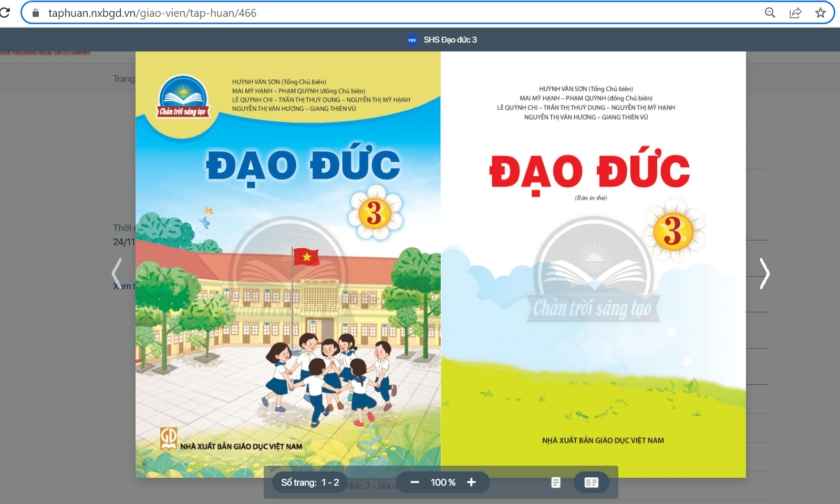Go to the previous page with the left arrow
The height and width of the screenshot is (504, 840).
tap(117, 274)
